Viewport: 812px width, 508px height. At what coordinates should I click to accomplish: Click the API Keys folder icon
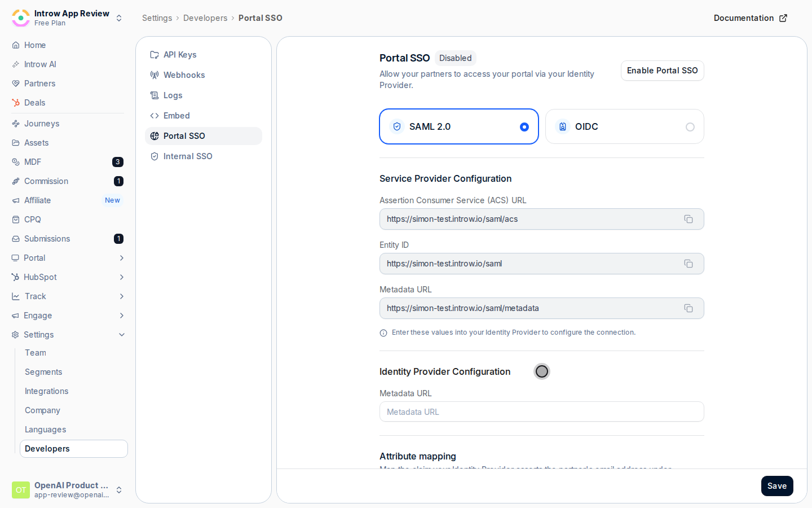155,55
